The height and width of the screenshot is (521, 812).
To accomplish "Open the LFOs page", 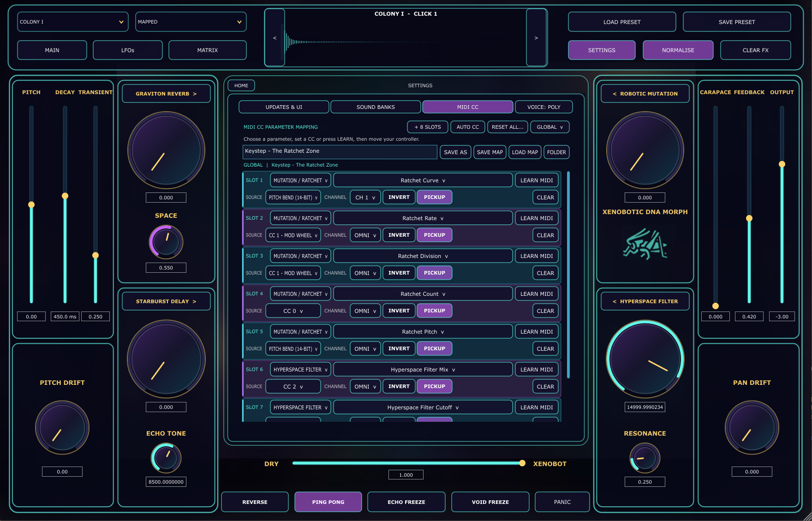I will pyautogui.click(x=128, y=50).
